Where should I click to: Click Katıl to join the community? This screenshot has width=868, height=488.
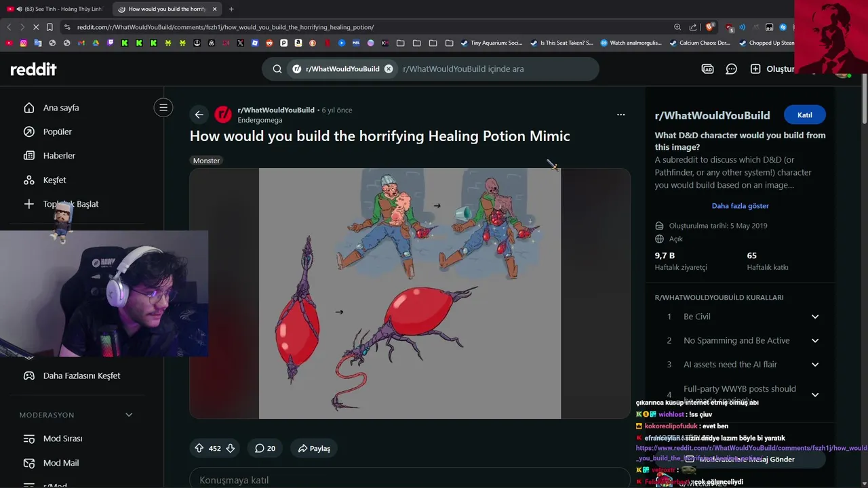click(805, 115)
